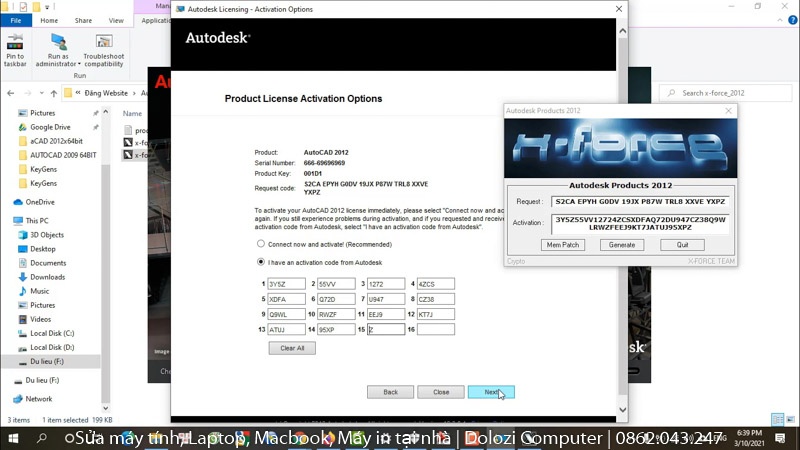Click Next to continue activation

[491, 392]
